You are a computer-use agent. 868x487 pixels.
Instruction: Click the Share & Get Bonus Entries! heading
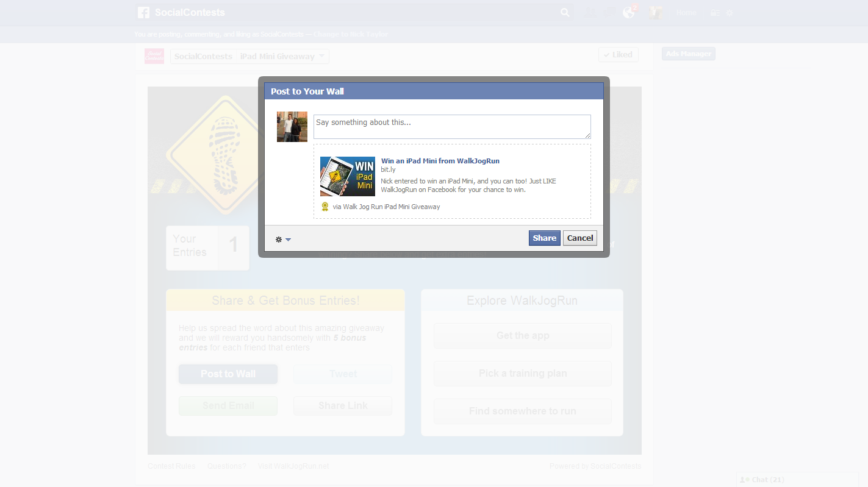(285, 300)
